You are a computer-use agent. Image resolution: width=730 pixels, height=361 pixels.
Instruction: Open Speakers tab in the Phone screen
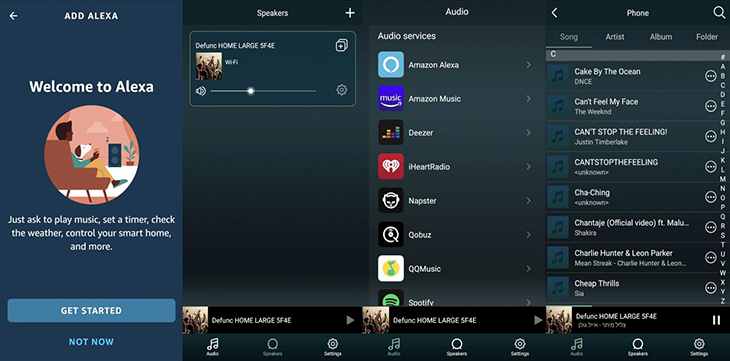tap(638, 347)
